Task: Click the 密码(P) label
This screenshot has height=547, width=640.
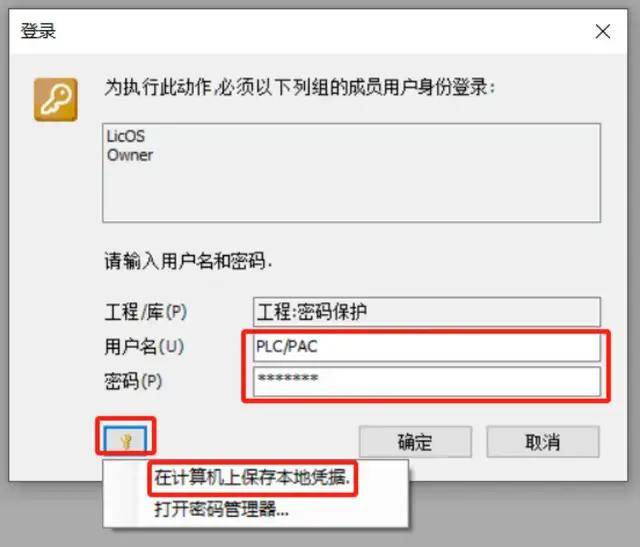Action: [x=133, y=382]
